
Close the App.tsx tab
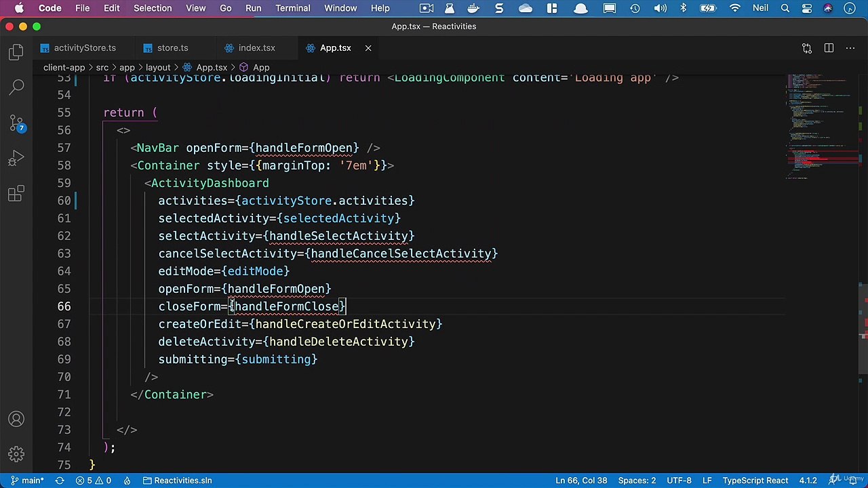(x=368, y=48)
